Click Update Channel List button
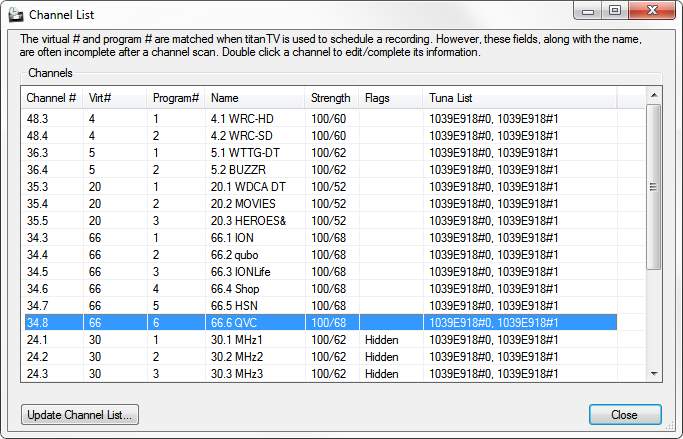 (x=80, y=415)
